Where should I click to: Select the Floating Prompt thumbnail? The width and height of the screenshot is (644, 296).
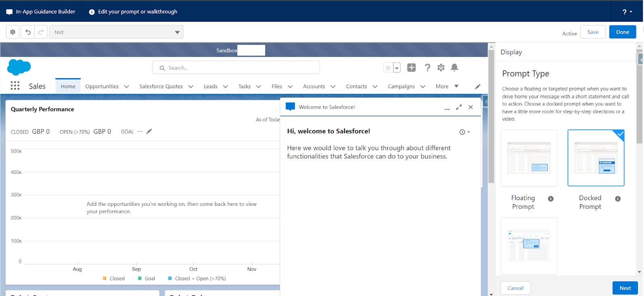(x=529, y=158)
